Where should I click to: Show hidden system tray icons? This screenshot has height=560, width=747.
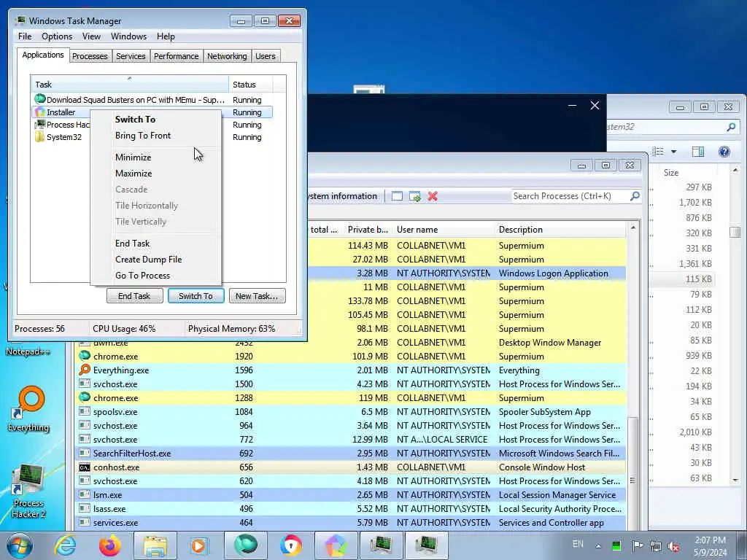(x=598, y=545)
